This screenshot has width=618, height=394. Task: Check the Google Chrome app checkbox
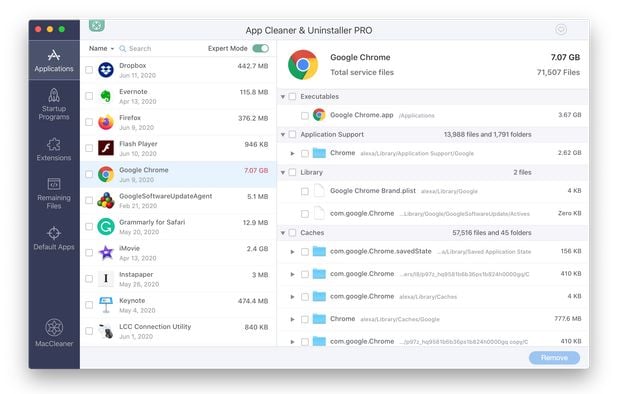[x=89, y=174]
